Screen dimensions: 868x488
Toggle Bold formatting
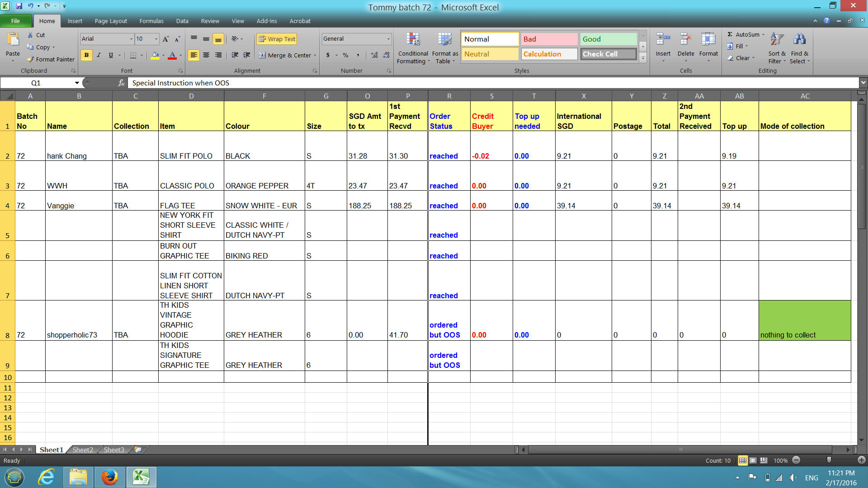tap(86, 55)
